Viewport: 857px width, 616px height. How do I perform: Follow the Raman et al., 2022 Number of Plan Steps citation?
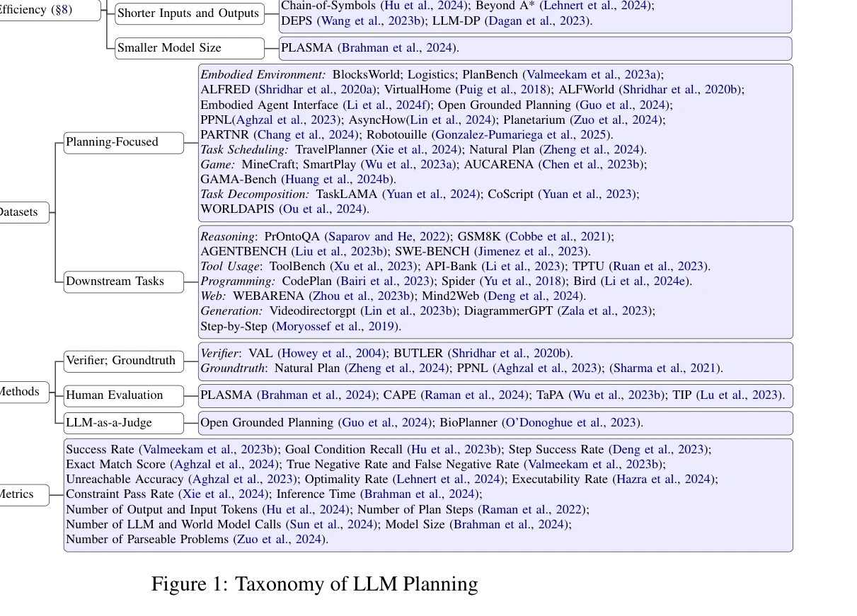(531, 509)
